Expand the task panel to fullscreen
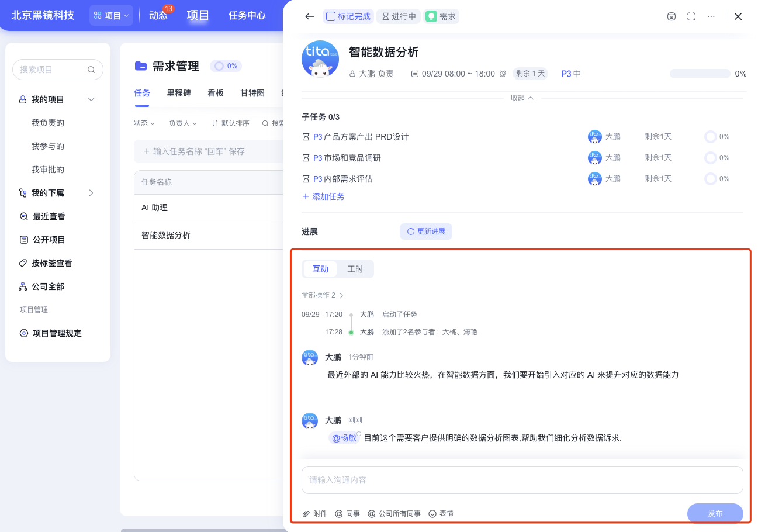Viewport: 758px width, 532px height. pyautogui.click(x=691, y=16)
